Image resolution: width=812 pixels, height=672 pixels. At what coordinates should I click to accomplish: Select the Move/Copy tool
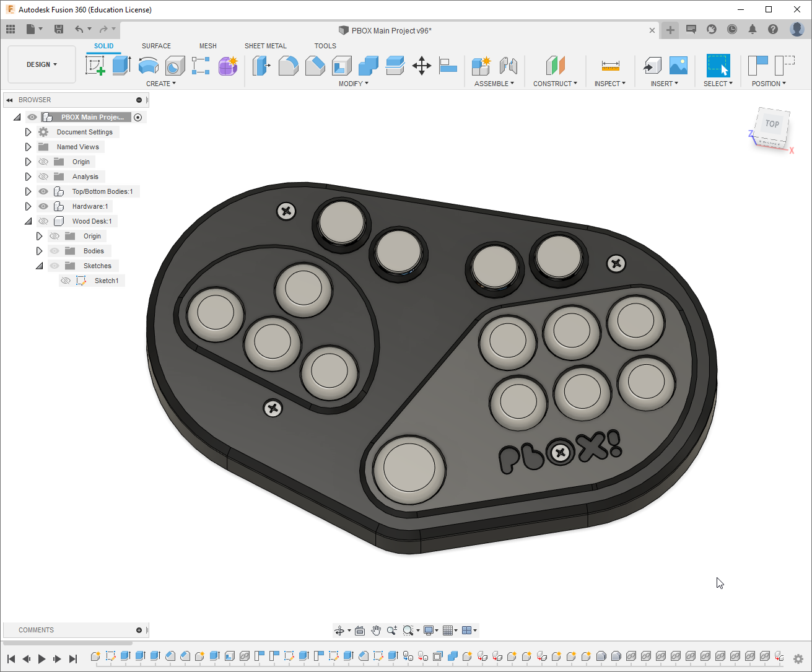tap(422, 66)
